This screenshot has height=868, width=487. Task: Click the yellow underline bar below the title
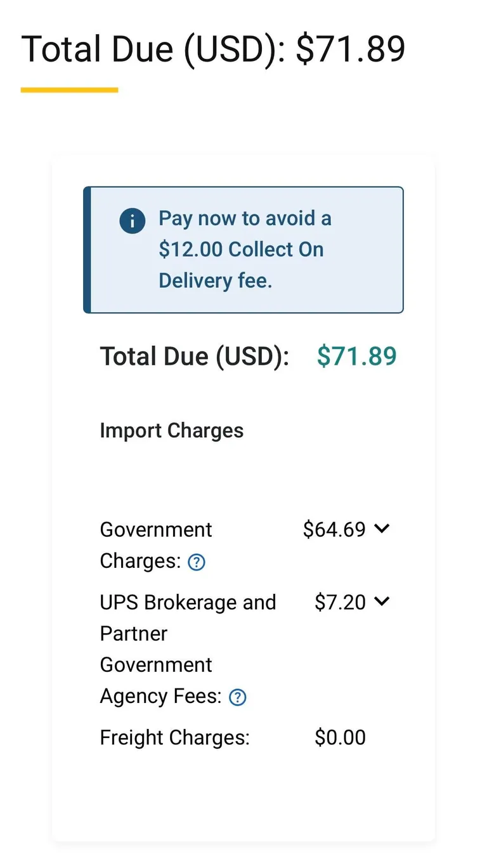[69, 89]
